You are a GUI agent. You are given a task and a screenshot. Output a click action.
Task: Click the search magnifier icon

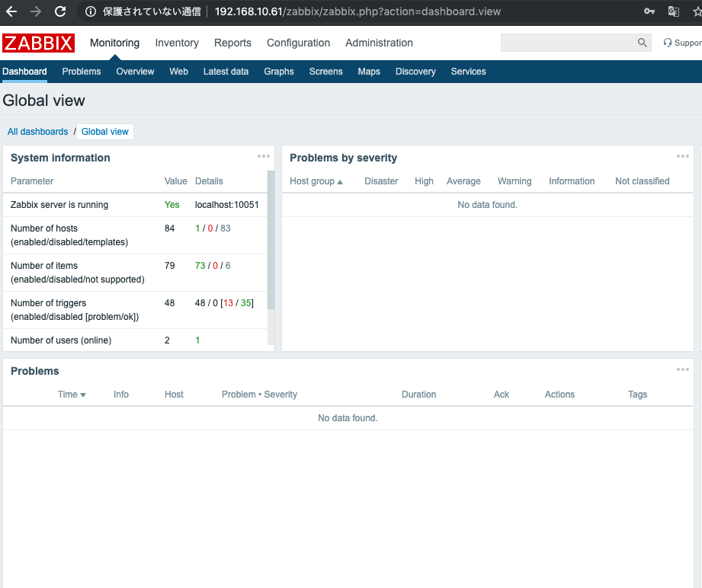click(642, 43)
